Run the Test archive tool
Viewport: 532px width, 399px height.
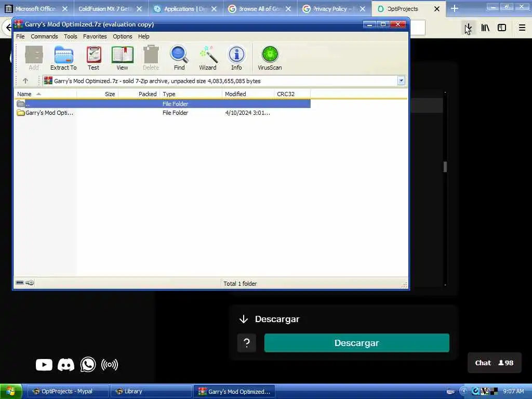(94, 58)
